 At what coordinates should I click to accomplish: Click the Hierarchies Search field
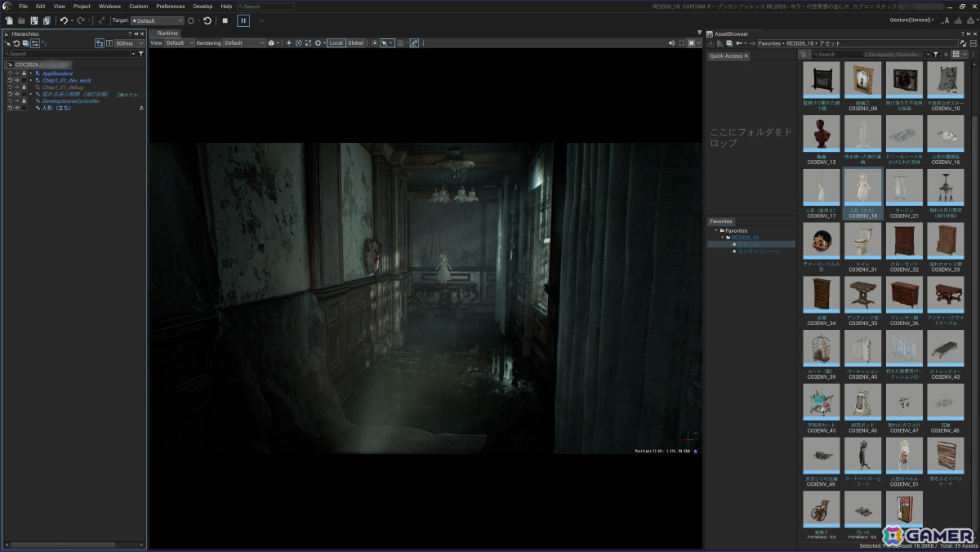pyautogui.click(x=68, y=54)
